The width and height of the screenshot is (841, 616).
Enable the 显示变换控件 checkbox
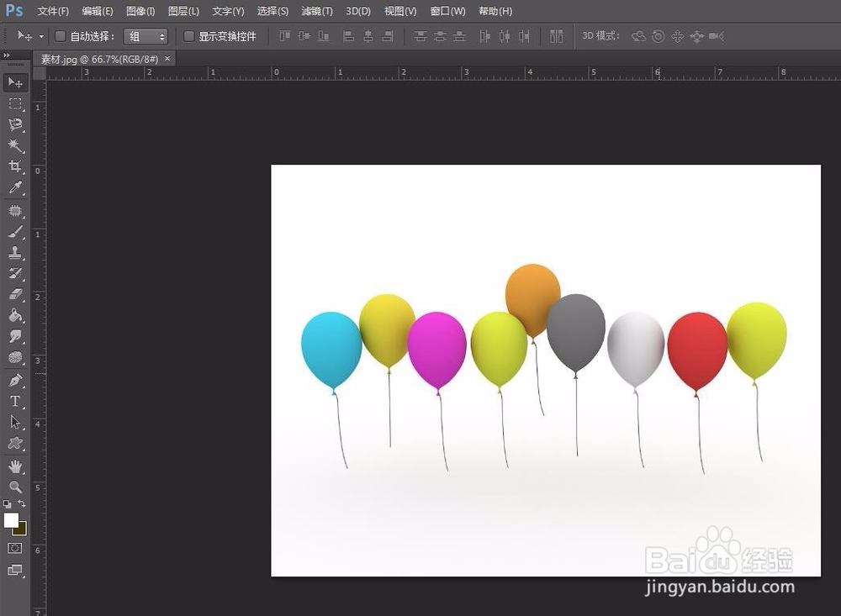click(188, 36)
